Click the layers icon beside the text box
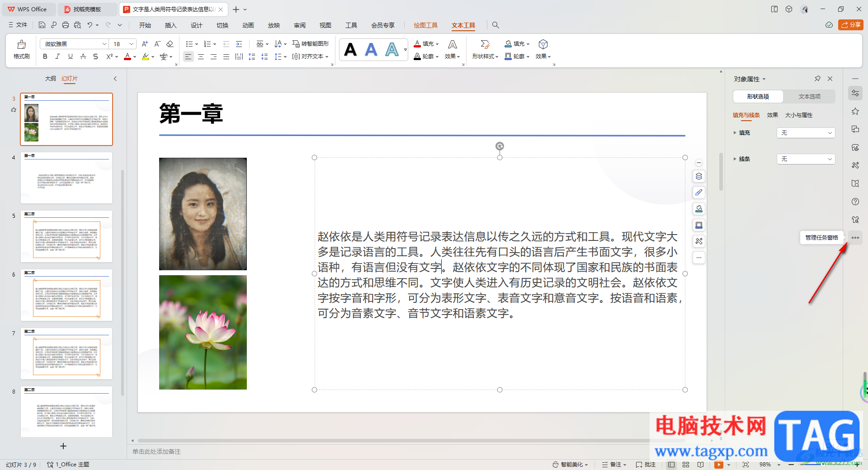 699,176
